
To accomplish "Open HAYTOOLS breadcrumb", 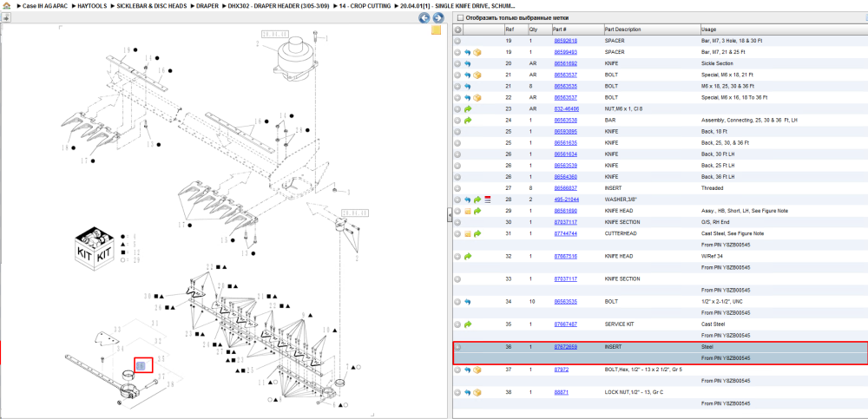I will (x=92, y=5).
